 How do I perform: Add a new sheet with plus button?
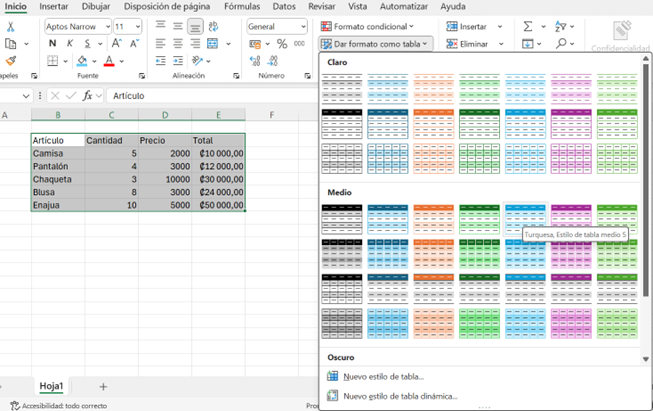[103, 386]
